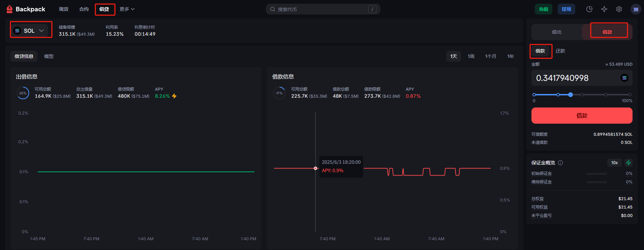The width and height of the screenshot is (644, 250).
Task: Open the 合约 futures menu item
Action: (84, 9)
